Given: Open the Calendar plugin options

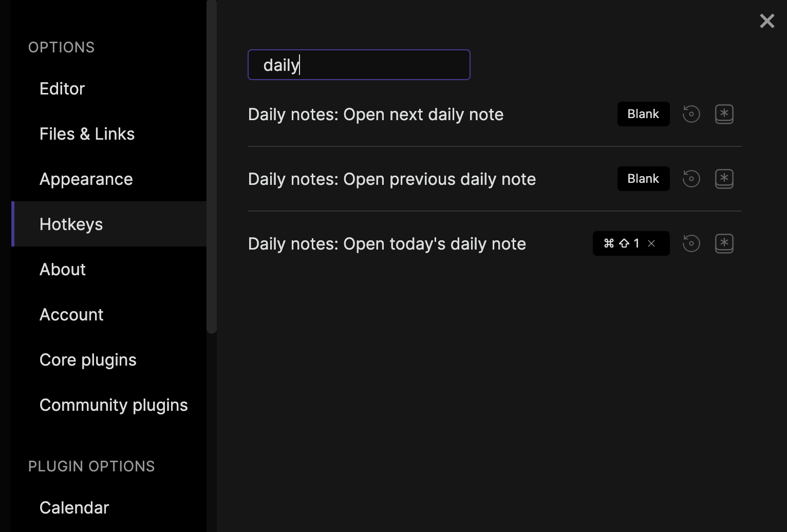Looking at the screenshot, I should (74, 508).
